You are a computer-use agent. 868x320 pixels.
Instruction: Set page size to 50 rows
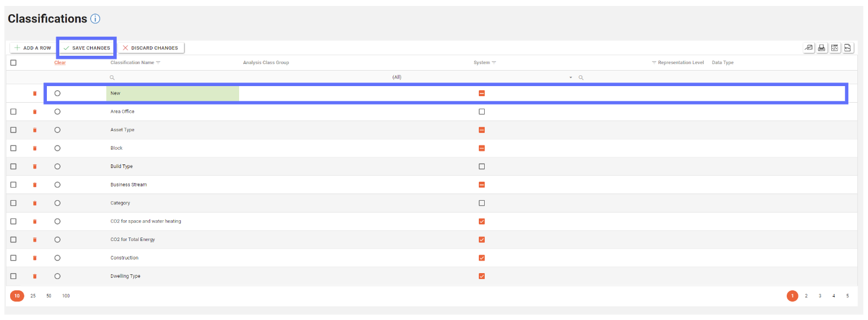[49, 296]
